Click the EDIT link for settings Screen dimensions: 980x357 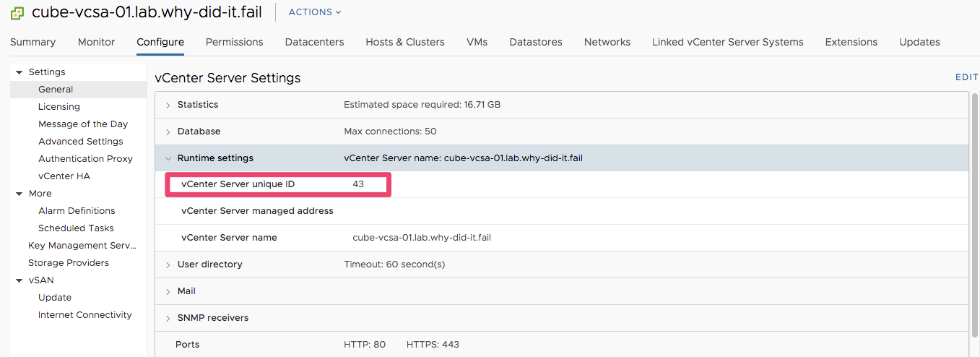click(966, 77)
